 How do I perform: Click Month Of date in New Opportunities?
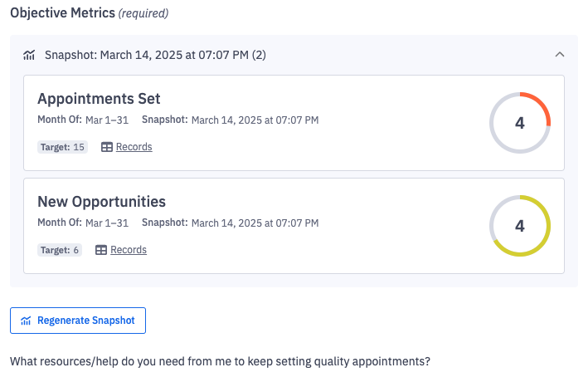point(107,223)
